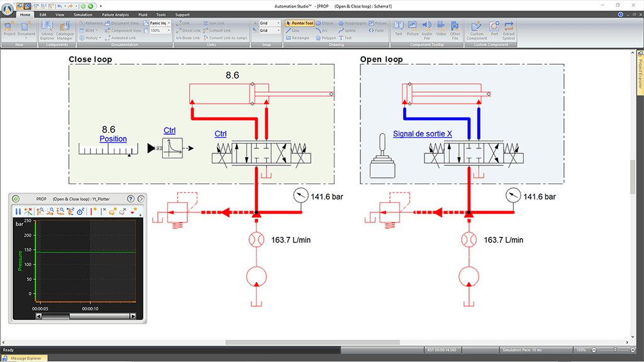Open the Famic Img font dropdown
The image size is (644, 362).
[x=169, y=23]
